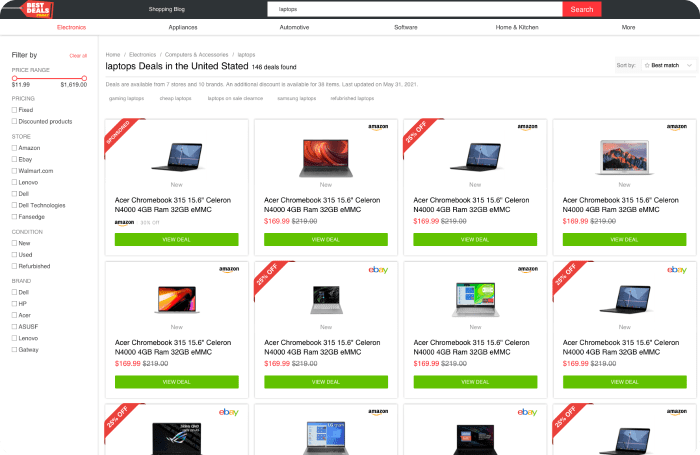Go to the Appliances category

183,27
